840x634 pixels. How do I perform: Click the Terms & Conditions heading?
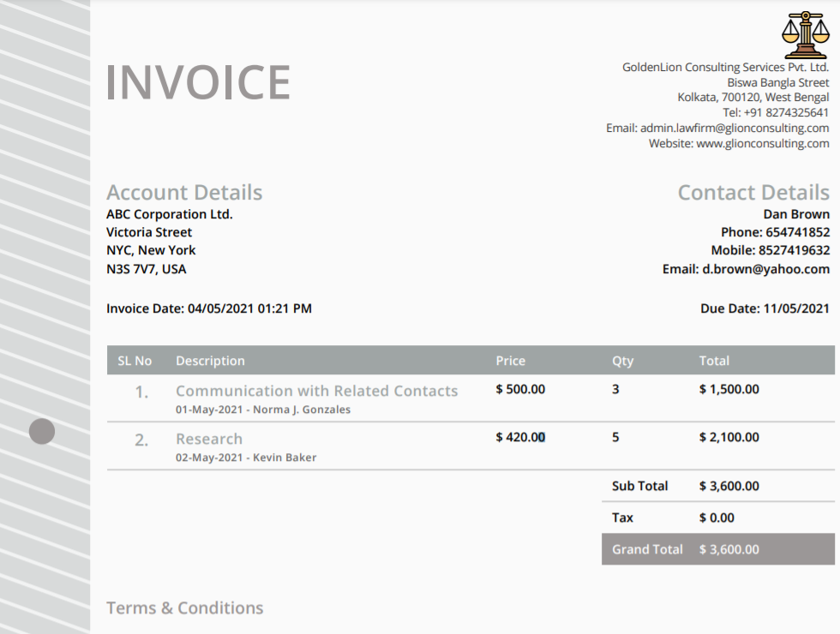pos(185,607)
